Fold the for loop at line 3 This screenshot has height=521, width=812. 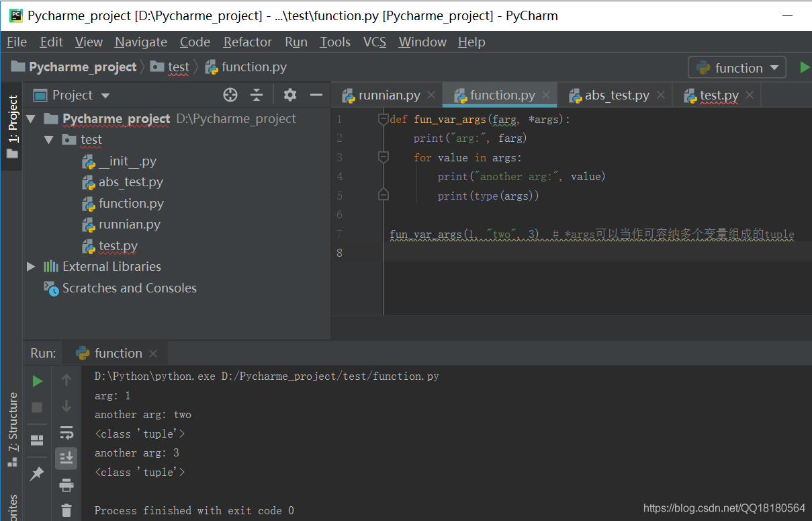pos(384,157)
